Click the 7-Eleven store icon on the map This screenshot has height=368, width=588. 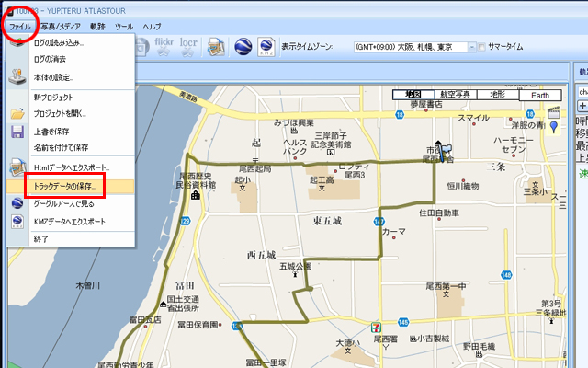click(376, 328)
